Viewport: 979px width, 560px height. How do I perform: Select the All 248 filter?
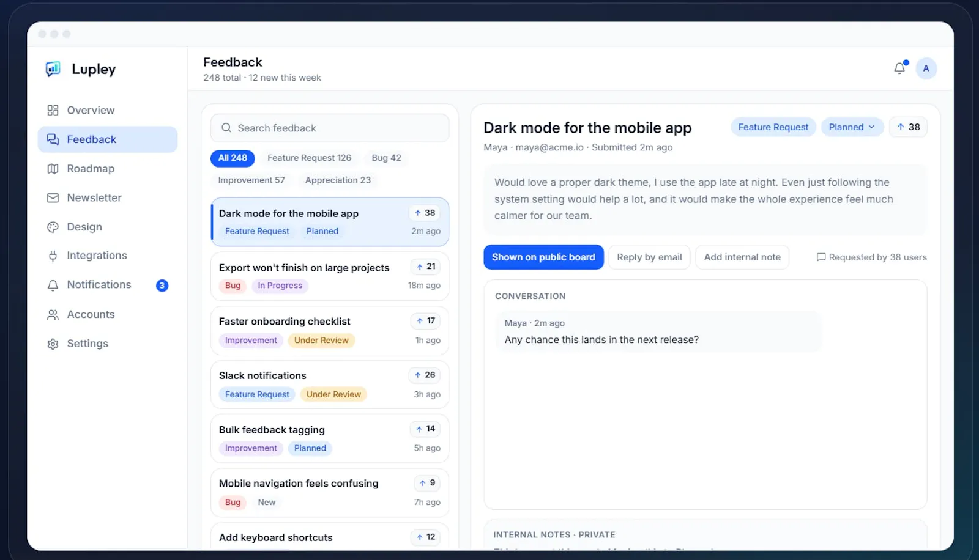tap(233, 158)
